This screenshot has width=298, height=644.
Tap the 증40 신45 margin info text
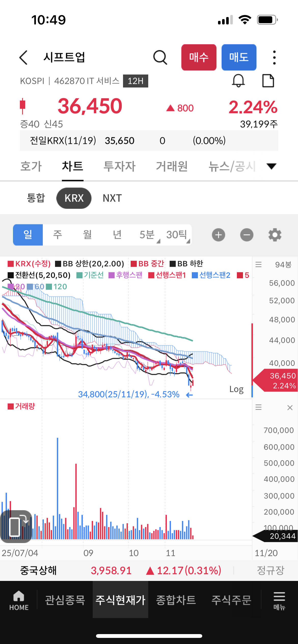(41, 124)
